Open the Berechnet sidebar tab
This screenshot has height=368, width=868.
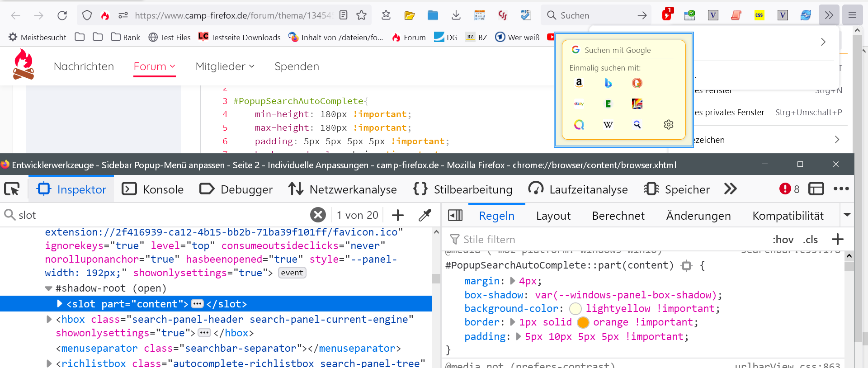click(618, 216)
